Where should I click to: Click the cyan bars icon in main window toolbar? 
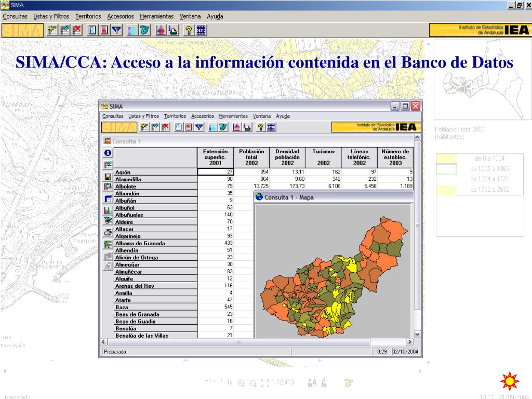coord(132,31)
